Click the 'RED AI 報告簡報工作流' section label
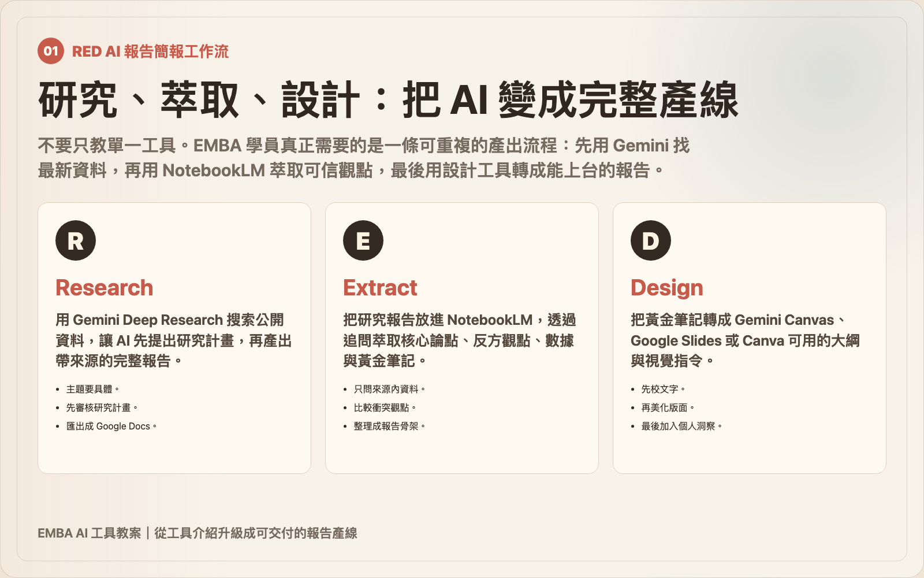Viewport: 924px width, 578px height. click(150, 51)
